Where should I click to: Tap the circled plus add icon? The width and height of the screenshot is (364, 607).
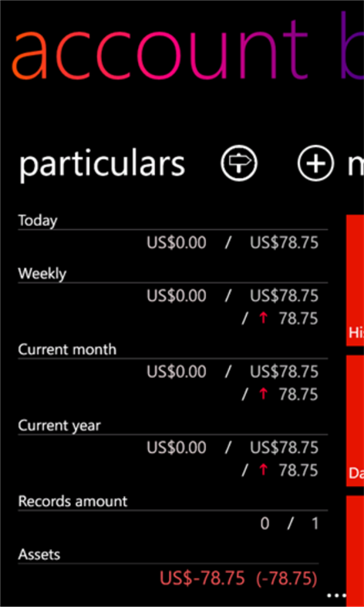click(315, 164)
